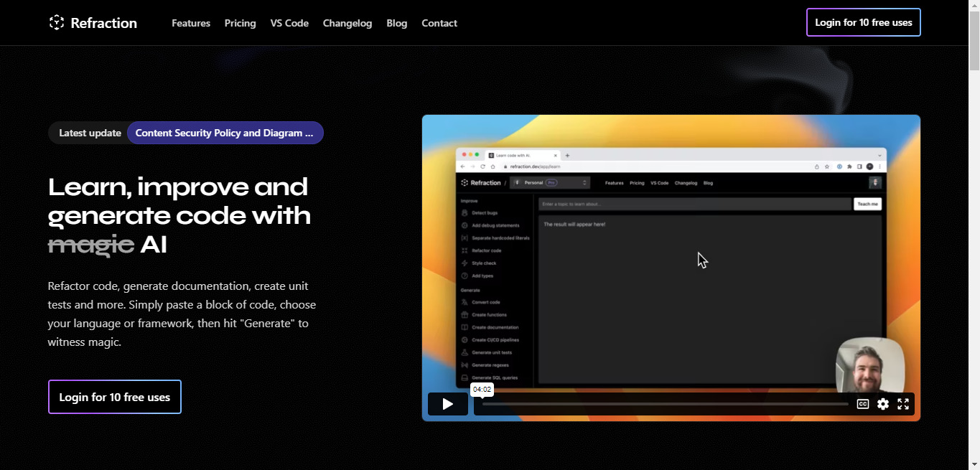The height and width of the screenshot is (470, 980).
Task: Open the VS Code nav link
Action: point(289,23)
